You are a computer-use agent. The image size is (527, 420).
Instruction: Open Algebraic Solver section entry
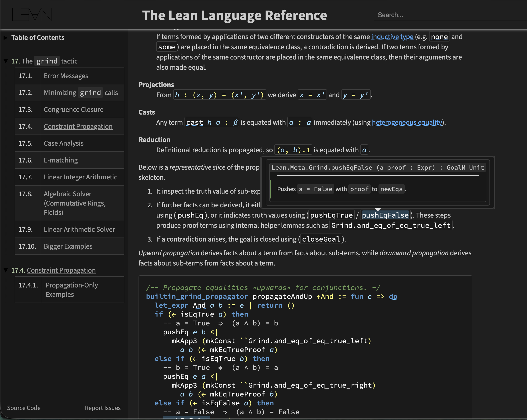(x=75, y=203)
